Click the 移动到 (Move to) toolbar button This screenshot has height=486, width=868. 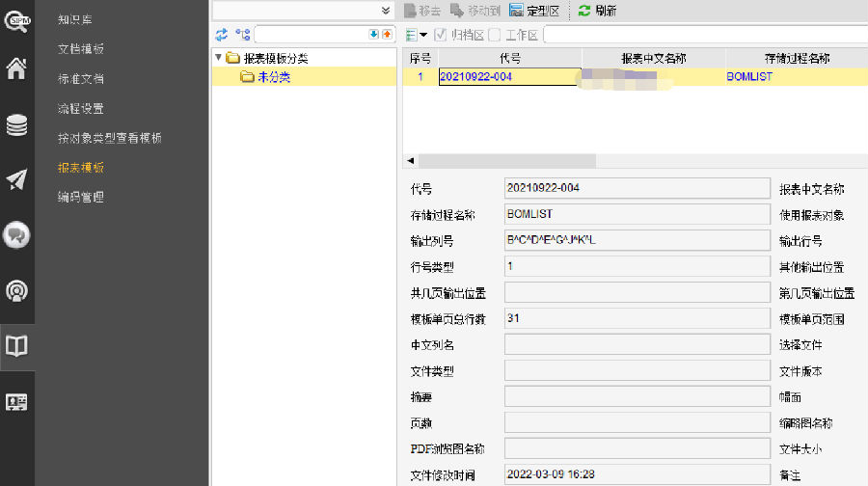pyautogui.click(x=475, y=11)
